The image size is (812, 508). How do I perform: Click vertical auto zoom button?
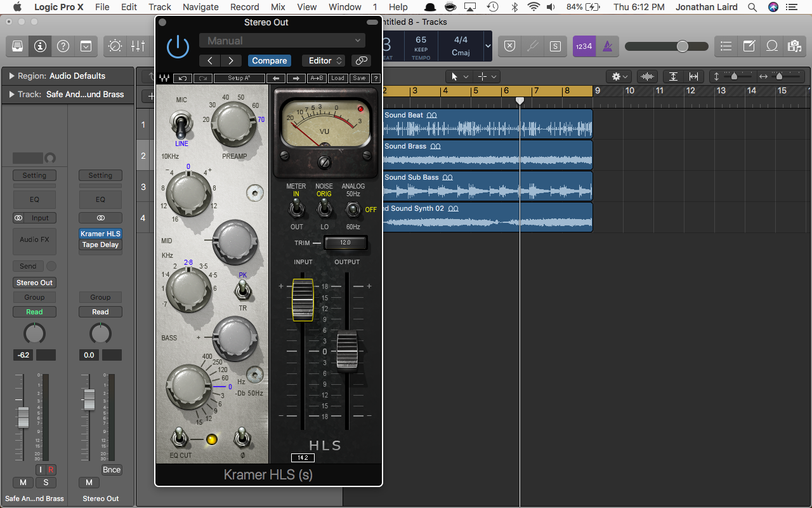[x=673, y=76]
